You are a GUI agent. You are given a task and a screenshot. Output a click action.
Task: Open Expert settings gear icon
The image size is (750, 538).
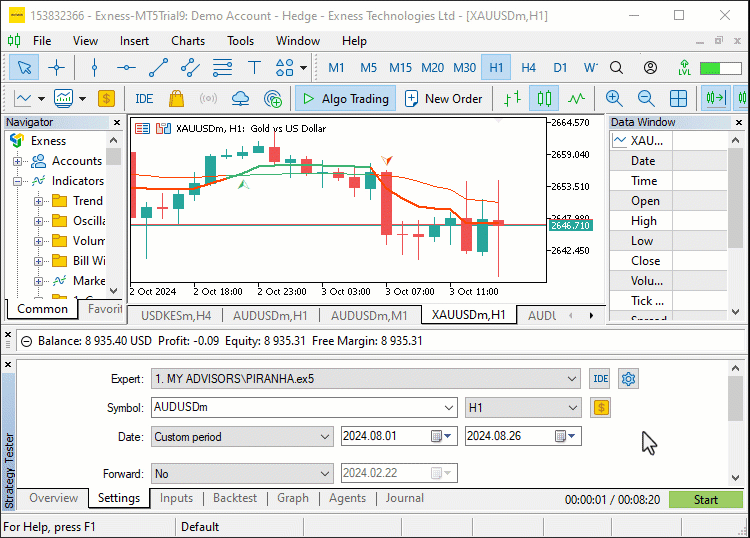point(629,379)
